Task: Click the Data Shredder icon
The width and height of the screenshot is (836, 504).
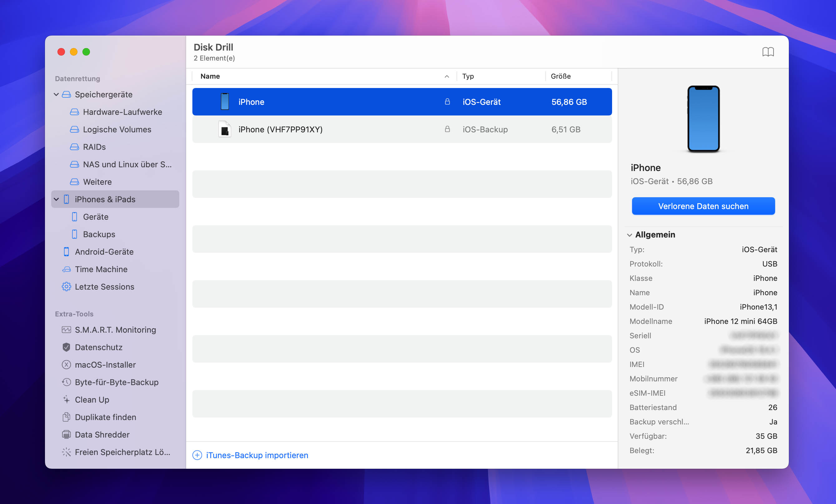Action: 66,434
